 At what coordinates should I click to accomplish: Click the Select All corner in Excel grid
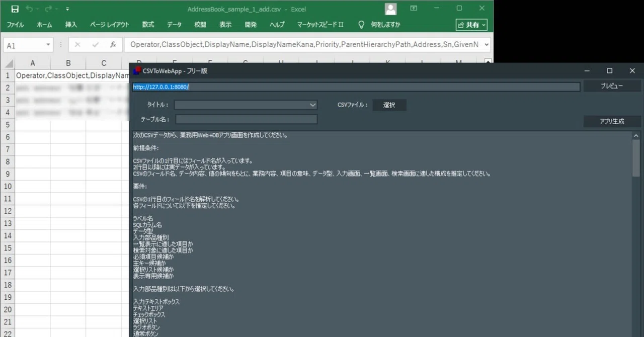pyautogui.click(x=8, y=63)
